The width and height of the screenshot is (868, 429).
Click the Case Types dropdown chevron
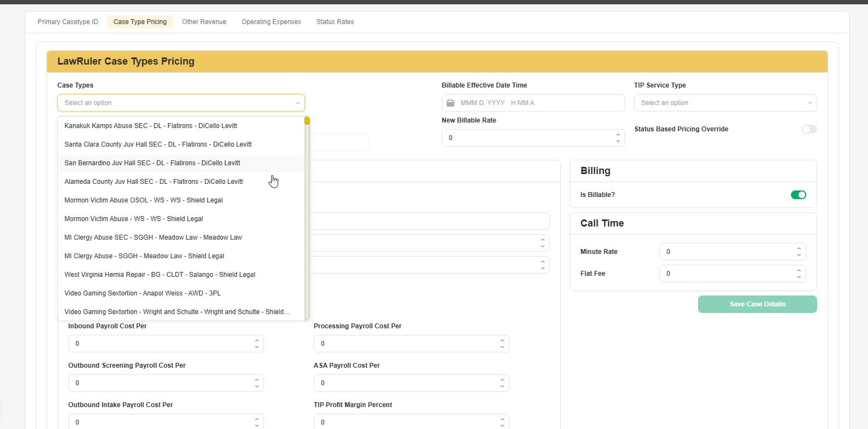tap(297, 103)
